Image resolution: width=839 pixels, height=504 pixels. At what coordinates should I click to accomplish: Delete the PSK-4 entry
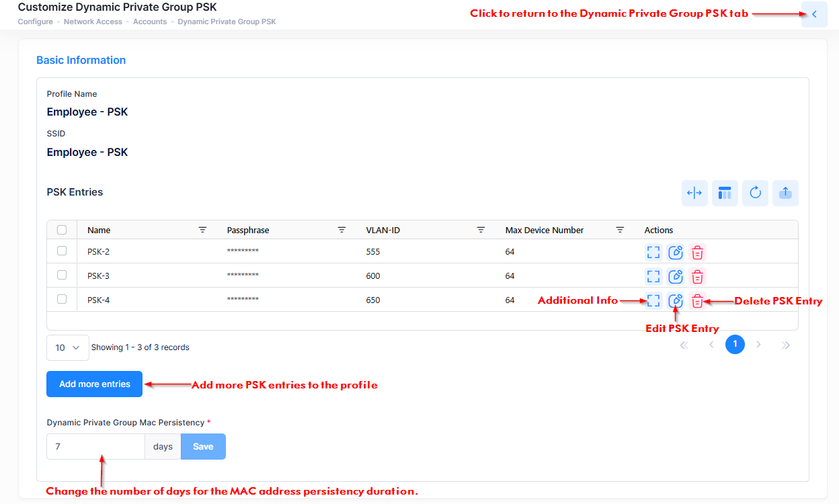[x=698, y=301]
